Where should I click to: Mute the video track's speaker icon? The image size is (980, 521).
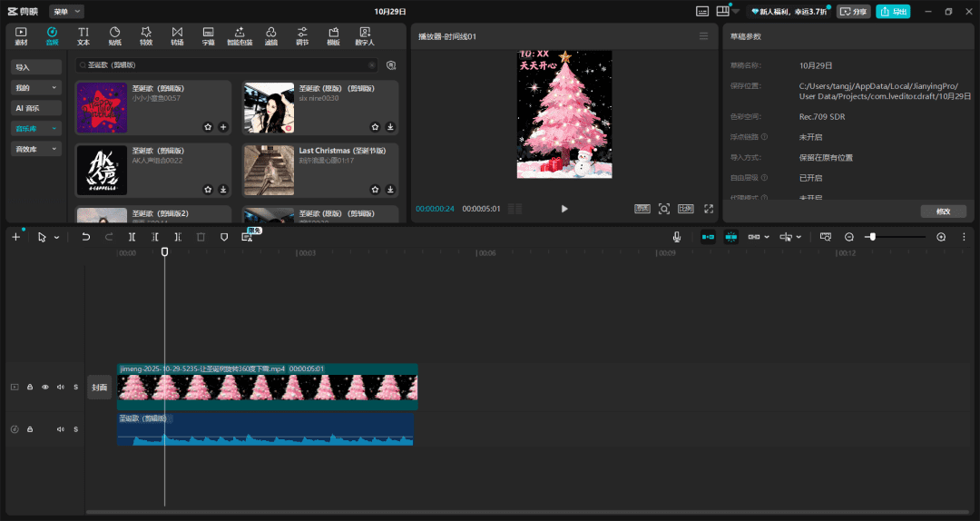coord(60,387)
